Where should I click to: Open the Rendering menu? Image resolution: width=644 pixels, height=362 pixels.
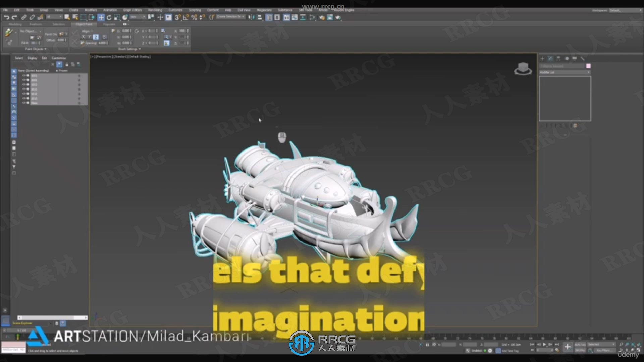(155, 10)
